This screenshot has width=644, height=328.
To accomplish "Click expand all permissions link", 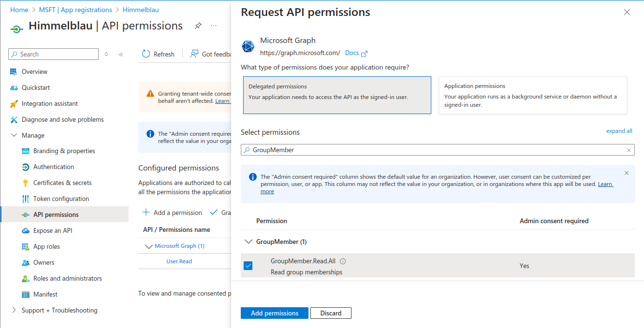I will point(619,131).
